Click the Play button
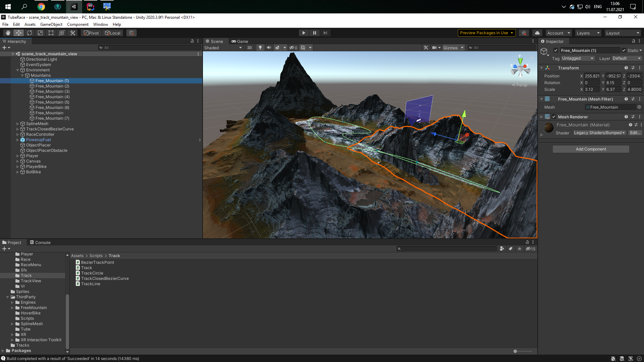Viewport: 644px width, 362px height. point(304,33)
